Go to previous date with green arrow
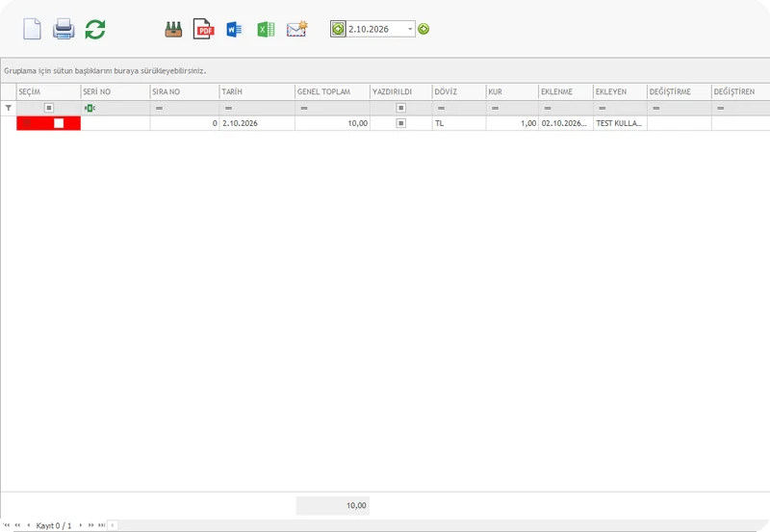Image resolution: width=770 pixels, height=532 pixels. point(338,29)
